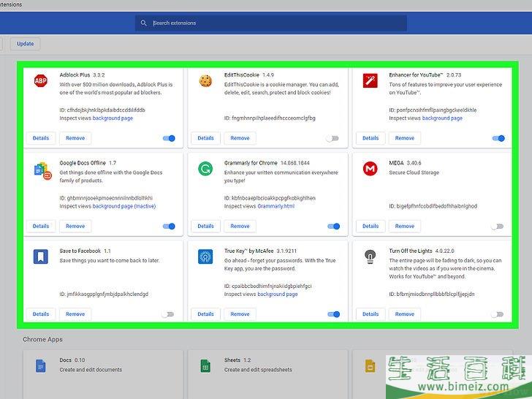This screenshot has height=399, width=532.
Task: Open True Key background page link
Action: pos(278,294)
